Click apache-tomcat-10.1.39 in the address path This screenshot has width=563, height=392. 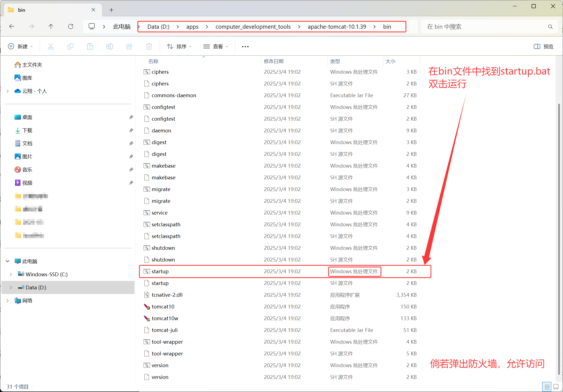coord(337,27)
